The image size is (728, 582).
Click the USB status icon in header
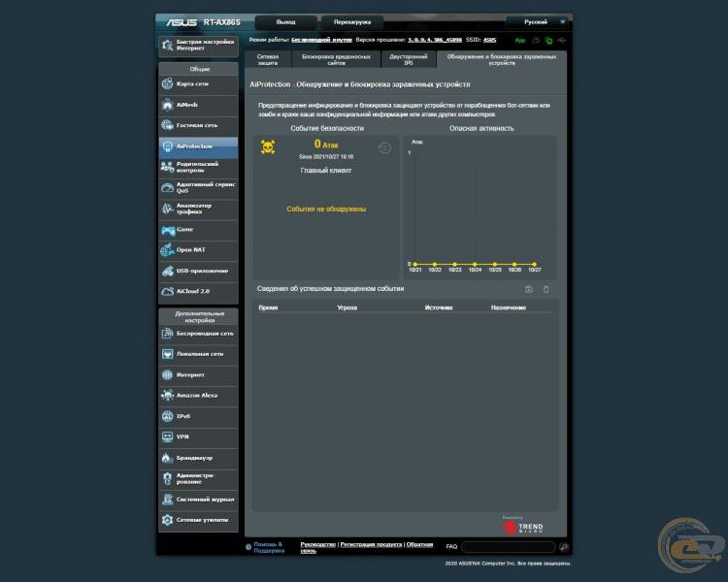561,41
